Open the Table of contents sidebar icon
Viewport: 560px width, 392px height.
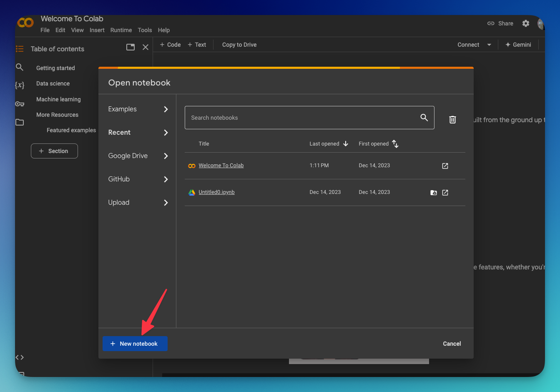coord(20,49)
